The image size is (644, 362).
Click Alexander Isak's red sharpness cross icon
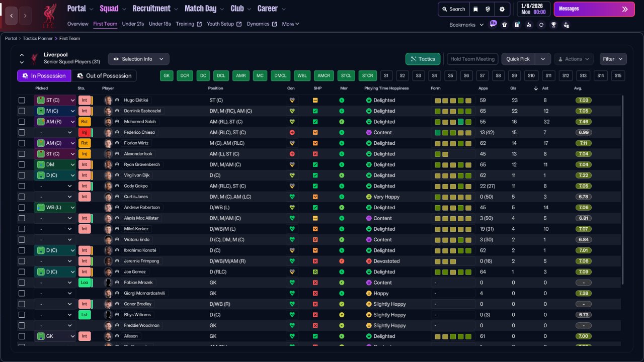coord(315,154)
